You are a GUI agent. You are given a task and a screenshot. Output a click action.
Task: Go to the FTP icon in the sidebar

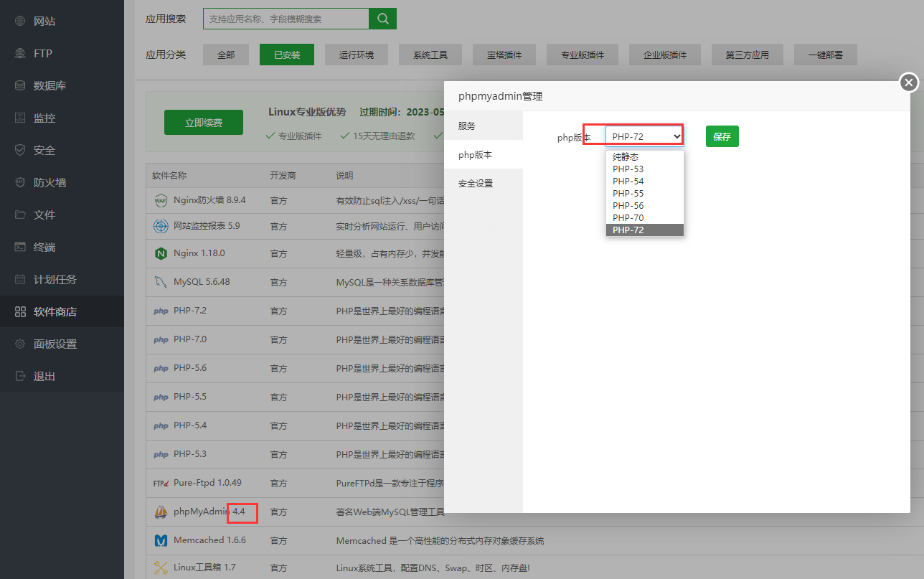click(x=20, y=54)
